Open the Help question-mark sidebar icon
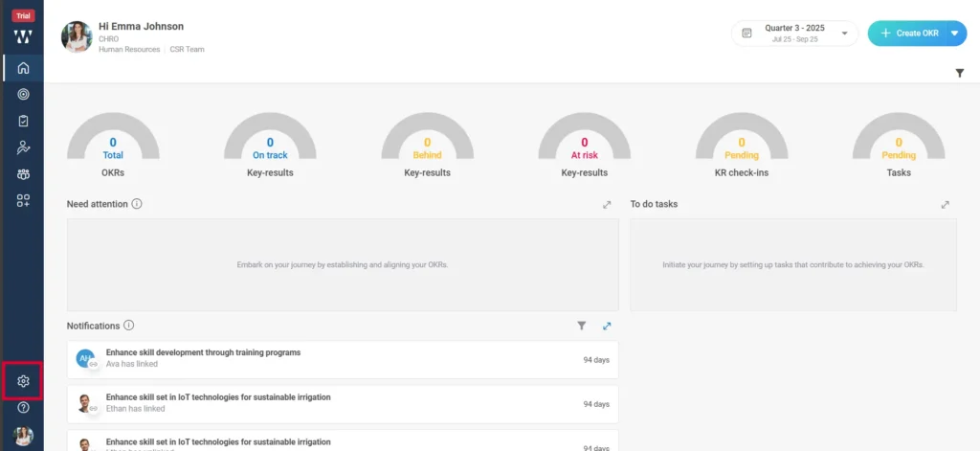980x451 pixels. pyautogui.click(x=23, y=407)
